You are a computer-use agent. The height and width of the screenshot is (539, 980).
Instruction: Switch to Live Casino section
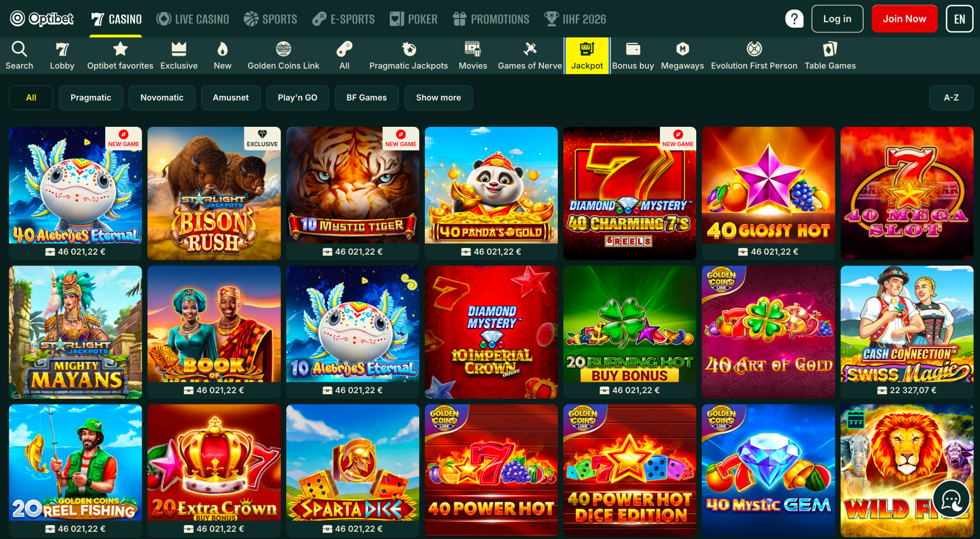[x=193, y=19]
